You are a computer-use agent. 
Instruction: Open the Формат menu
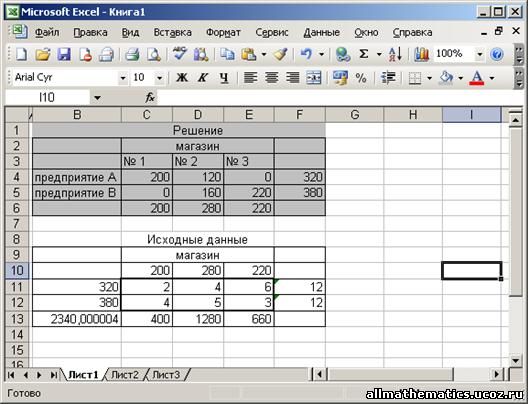pos(223,32)
